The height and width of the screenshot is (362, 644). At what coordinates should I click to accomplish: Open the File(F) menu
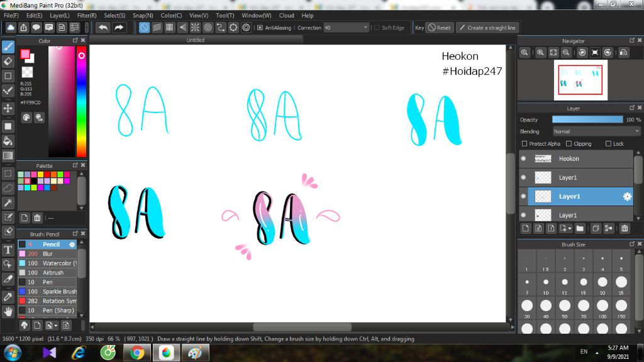pos(11,15)
